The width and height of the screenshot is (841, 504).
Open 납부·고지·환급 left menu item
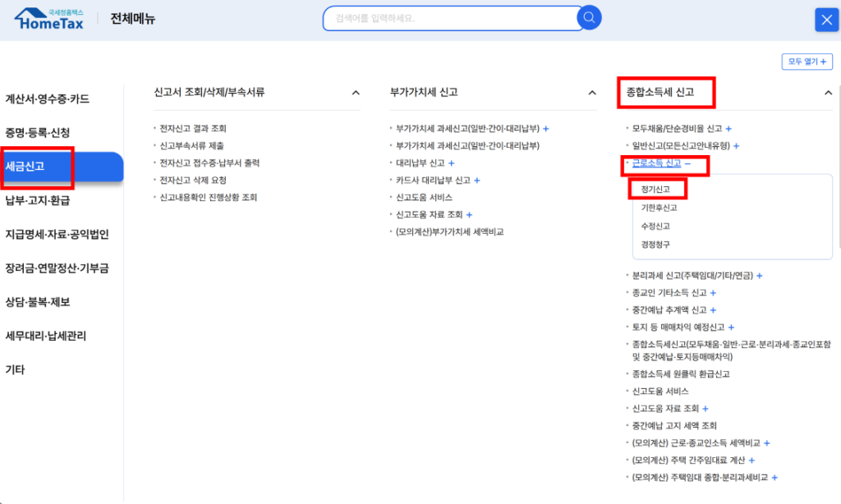pos(38,200)
